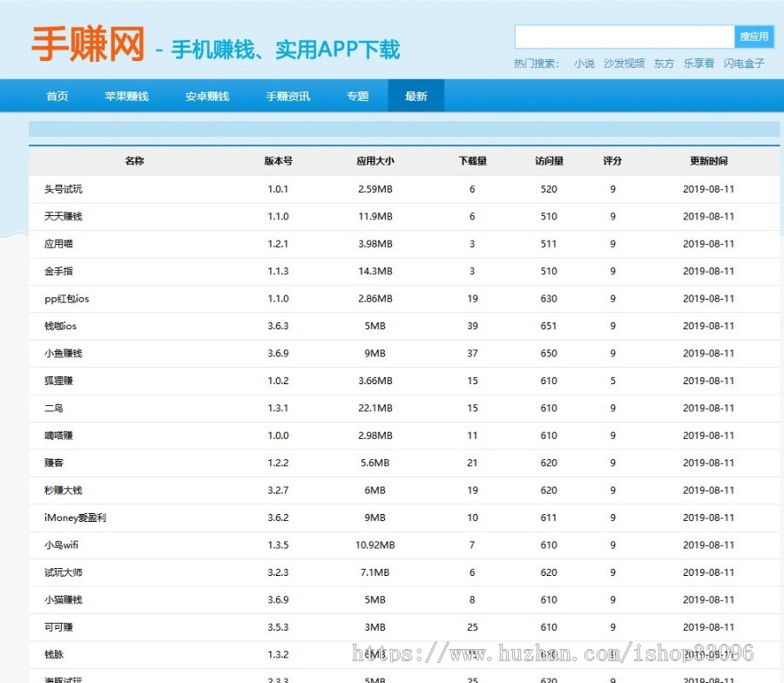784x683 pixels.
Task: Click inside the search input box
Action: pos(625,36)
